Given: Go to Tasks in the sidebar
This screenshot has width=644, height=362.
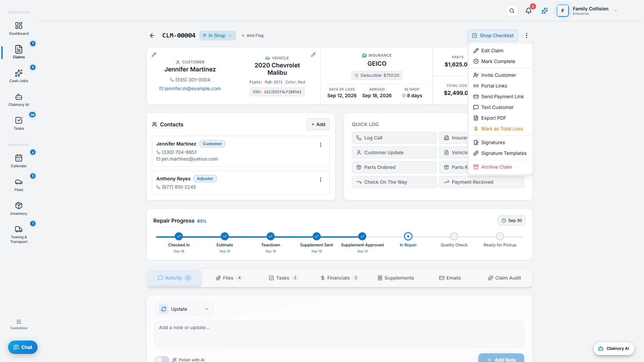Looking at the screenshot, I should [x=19, y=124].
